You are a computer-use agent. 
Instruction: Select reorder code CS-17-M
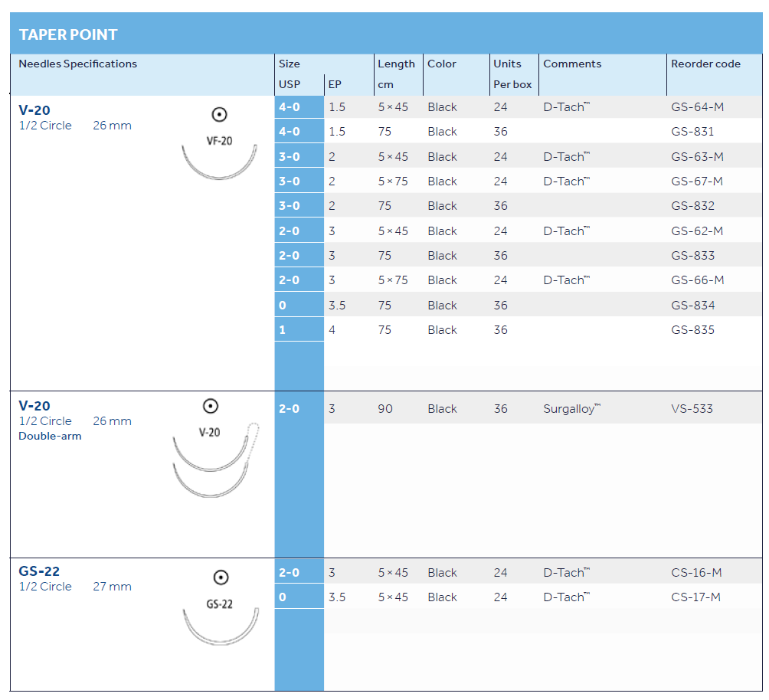tap(695, 597)
